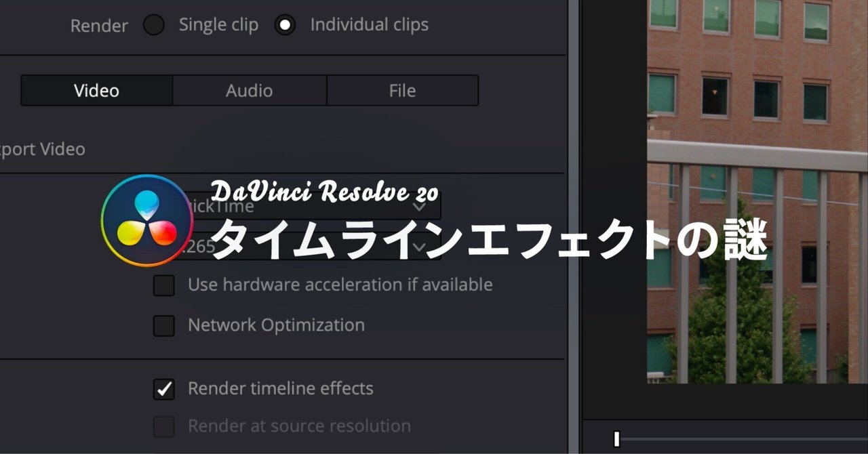Switch to the Audio tab
868x454 pixels.
249,90
